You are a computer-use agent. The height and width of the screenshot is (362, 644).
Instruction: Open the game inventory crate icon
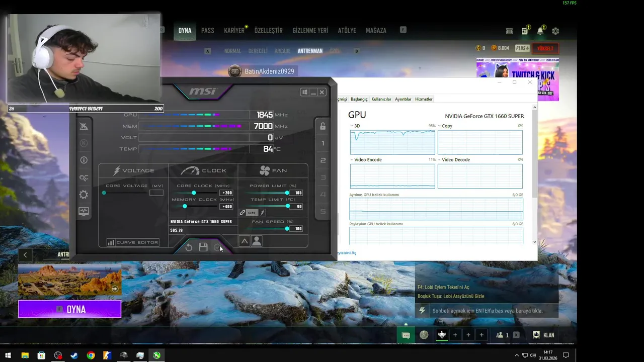click(509, 31)
